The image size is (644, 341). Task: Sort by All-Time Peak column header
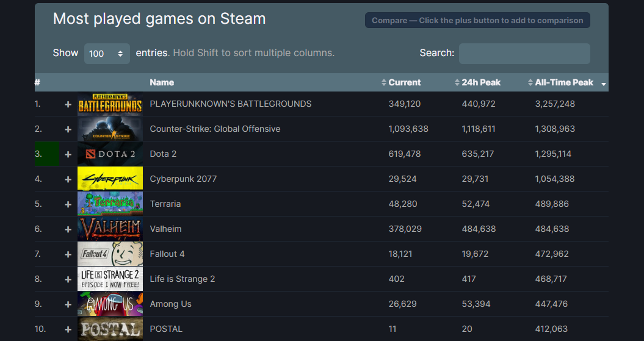point(564,82)
